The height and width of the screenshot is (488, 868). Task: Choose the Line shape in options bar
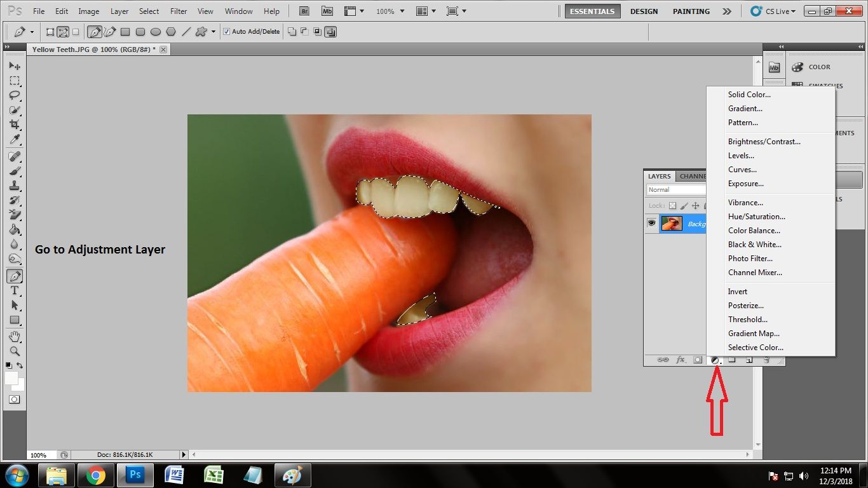[x=186, y=31]
